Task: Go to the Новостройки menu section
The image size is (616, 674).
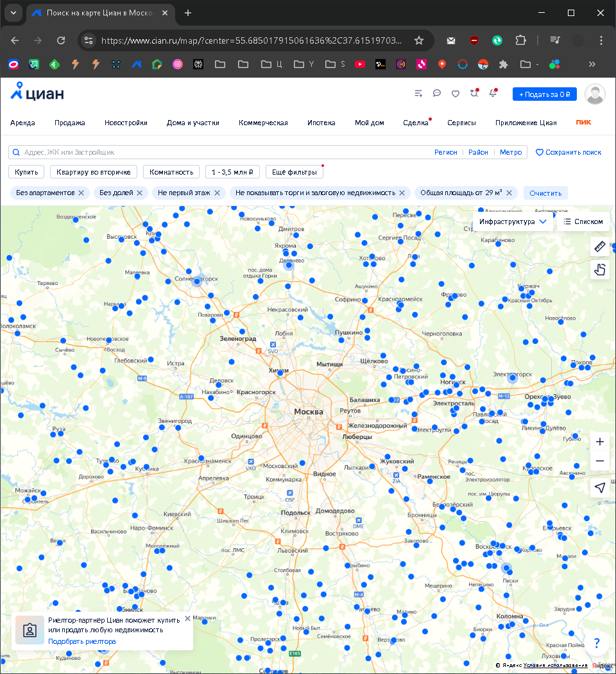Action: point(126,123)
